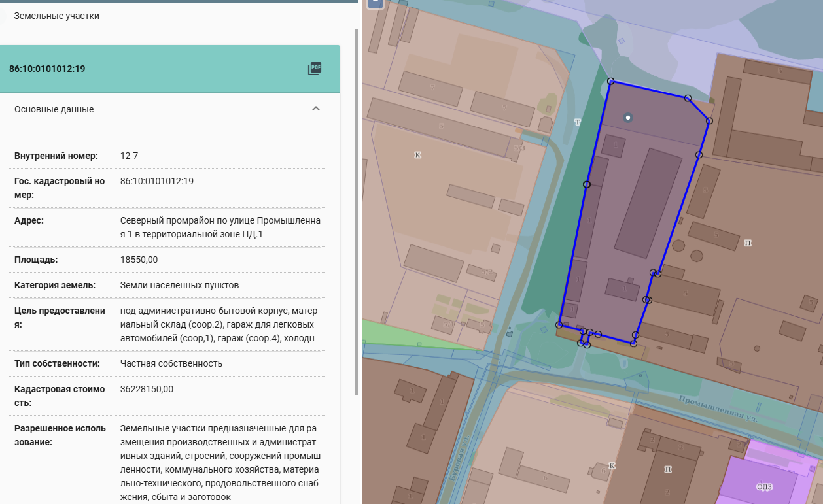Collapse the Основные данные section chevron
Viewport: 823px width, 504px height.
coord(316,109)
